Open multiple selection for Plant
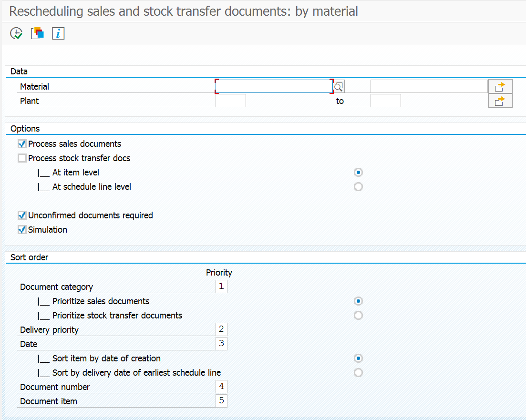The height and width of the screenshot is (420, 526). [x=500, y=101]
